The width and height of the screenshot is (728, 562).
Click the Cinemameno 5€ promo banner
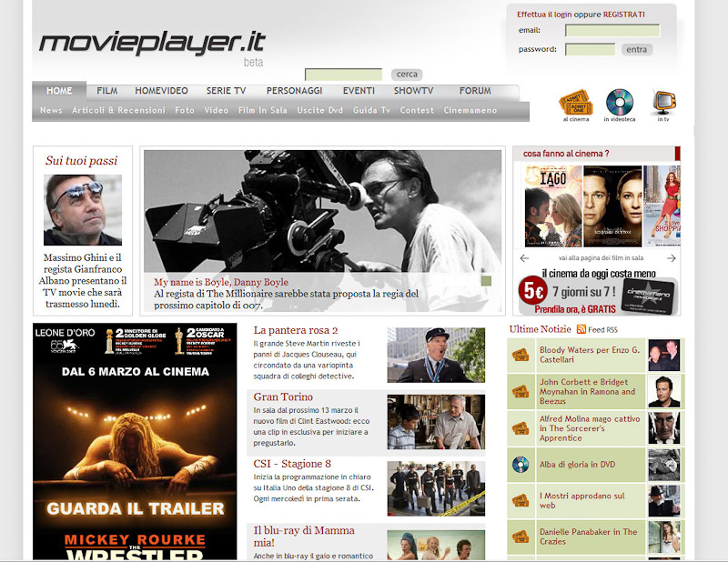pyautogui.click(x=597, y=291)
